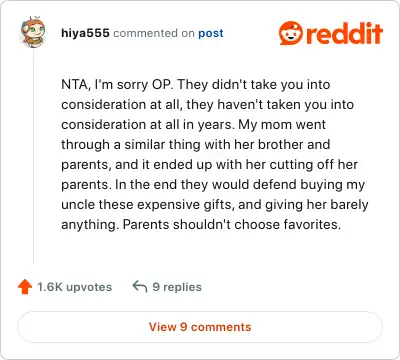Click the line about "cutting off her"
400x360 pixels.
(x=209, y=165)
